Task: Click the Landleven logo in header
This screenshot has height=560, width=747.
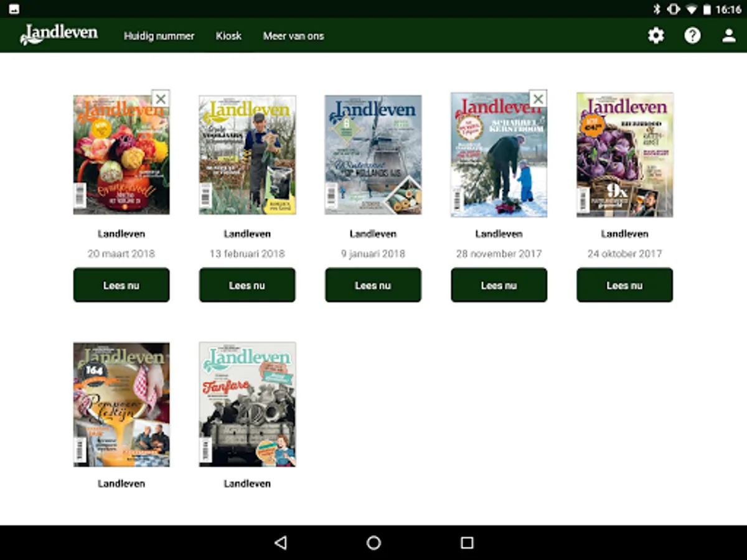Action: tap(59, 34)
